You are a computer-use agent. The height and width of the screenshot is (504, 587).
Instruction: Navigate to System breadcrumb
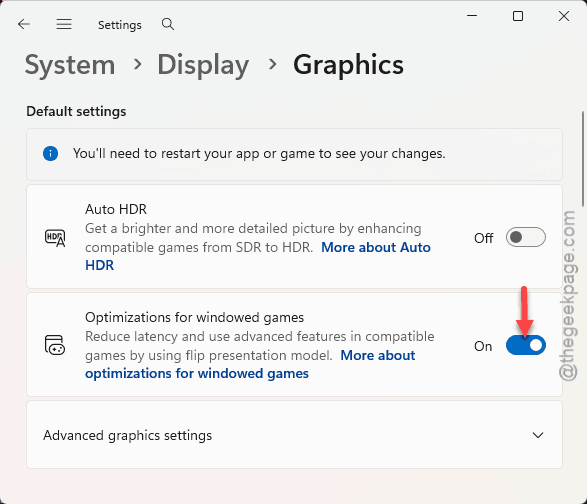click(x=70, y=65)
